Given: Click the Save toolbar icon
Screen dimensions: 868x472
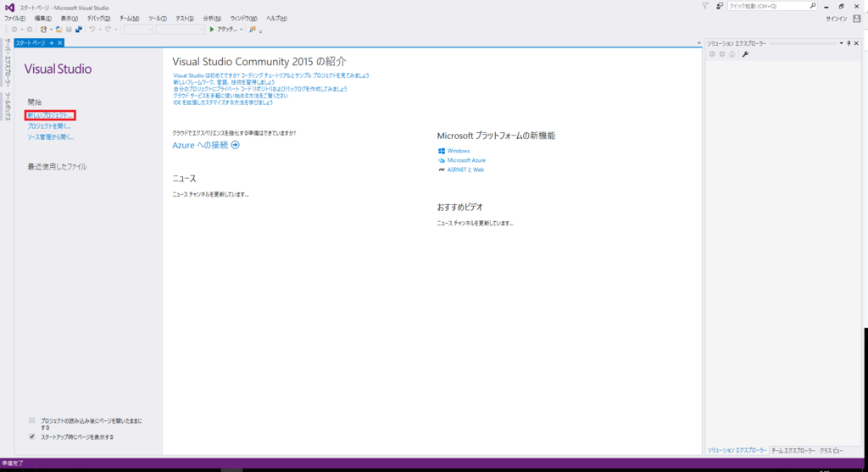Looking at the screenshot, I should (69, 30).
